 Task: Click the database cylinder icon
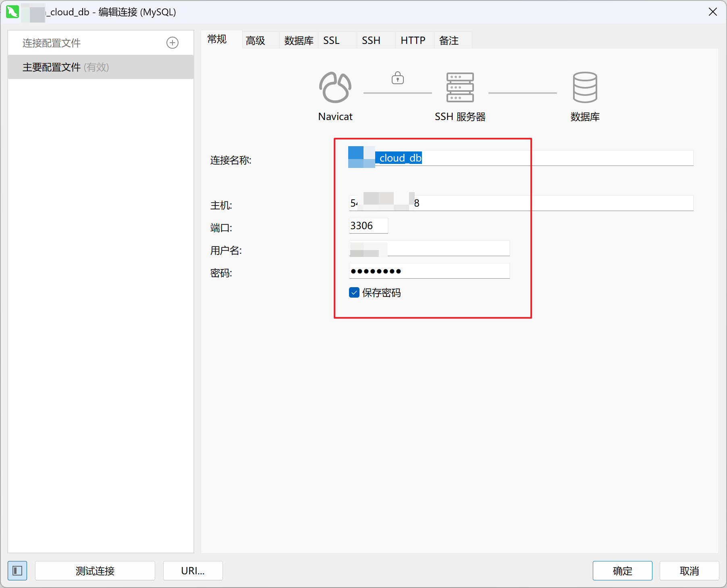(585, 87)
